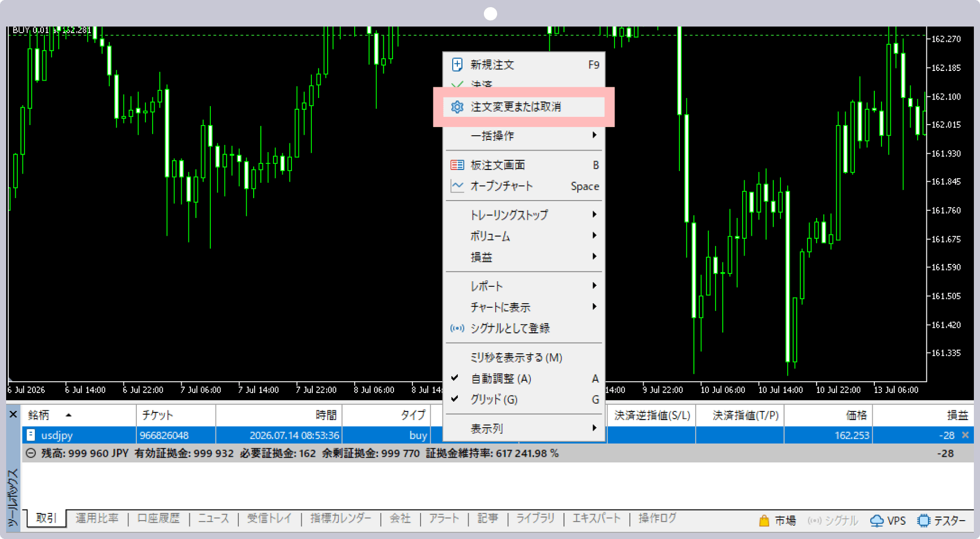The width and height of the screenshot is (980, 539).
Task: Click the usdjpy row document icon
Action: (31, 435)
